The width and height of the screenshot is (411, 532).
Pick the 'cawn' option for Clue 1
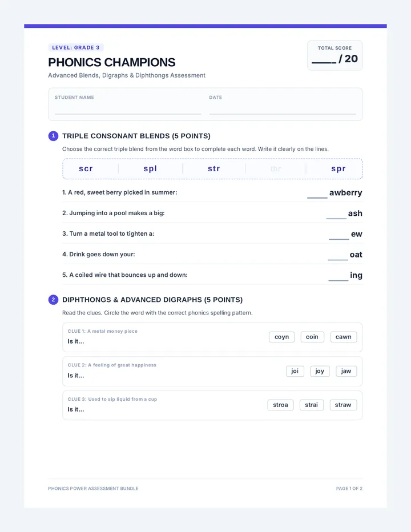point(344,337)
